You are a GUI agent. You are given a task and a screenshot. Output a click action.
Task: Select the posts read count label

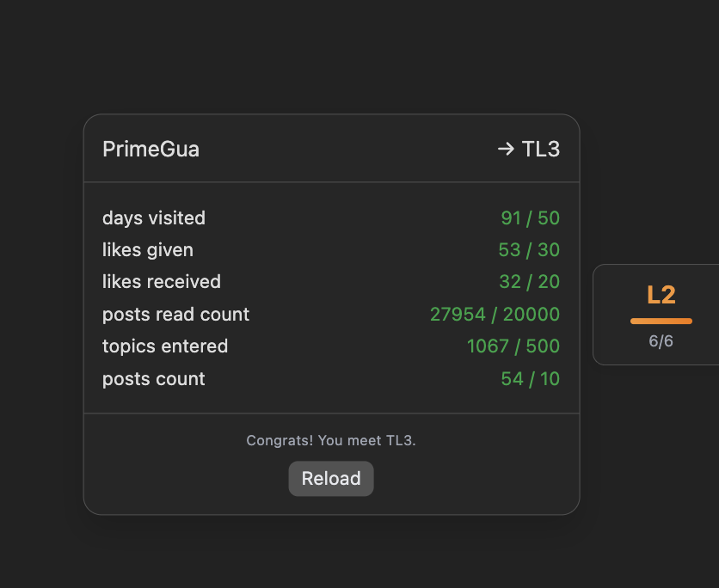[x=175, y=315]
